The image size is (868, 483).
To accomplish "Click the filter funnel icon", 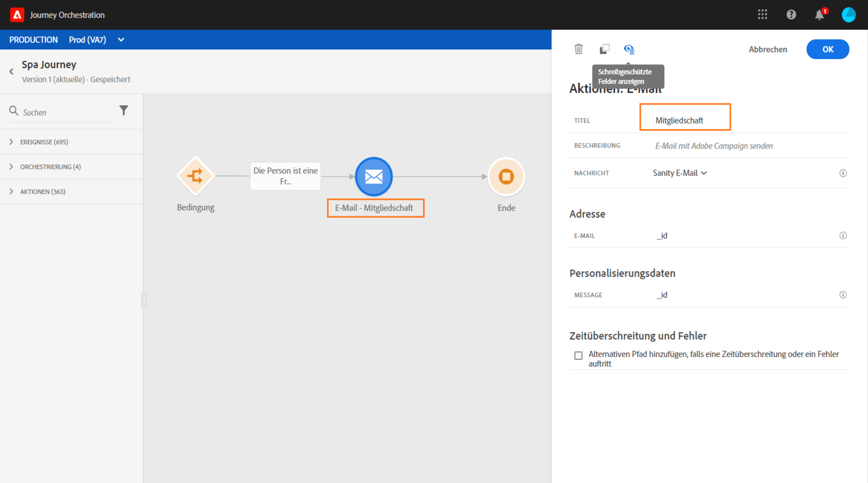I will point(124,110).
